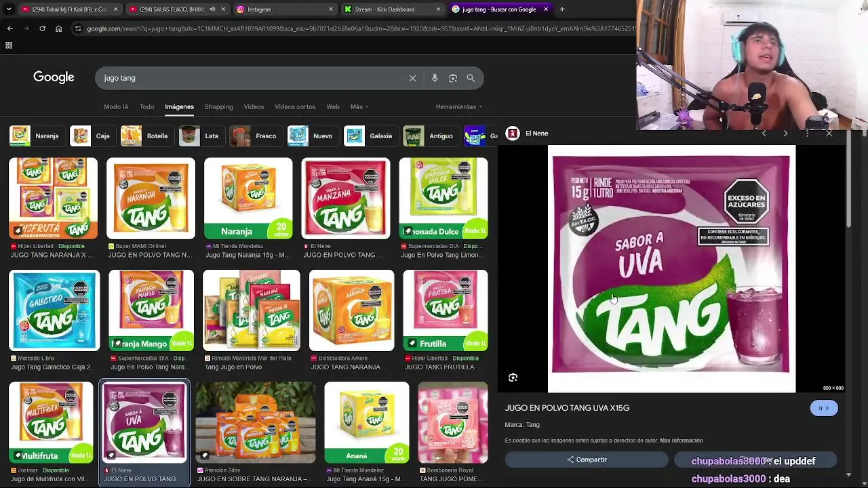Submit search with magnifier icon
The height and width of the screenshot is (488, 868).
click(471, 78)
